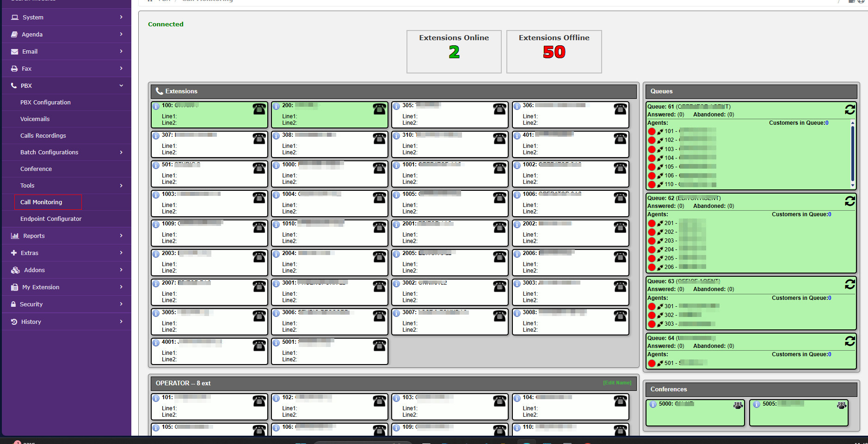Click the telephone icon for extension 306

click(620, 109)
